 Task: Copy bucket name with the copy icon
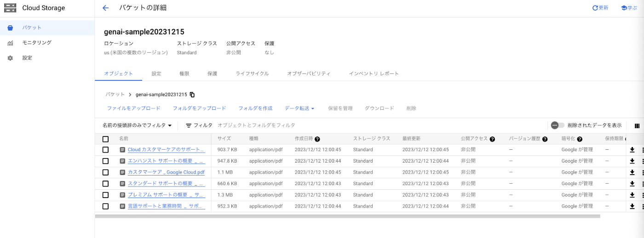coord(192,95)
